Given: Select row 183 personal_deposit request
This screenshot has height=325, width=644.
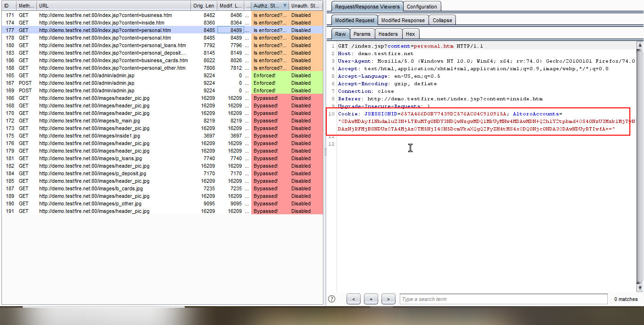Looking at the screenshot, I should [x=162, y=53].
